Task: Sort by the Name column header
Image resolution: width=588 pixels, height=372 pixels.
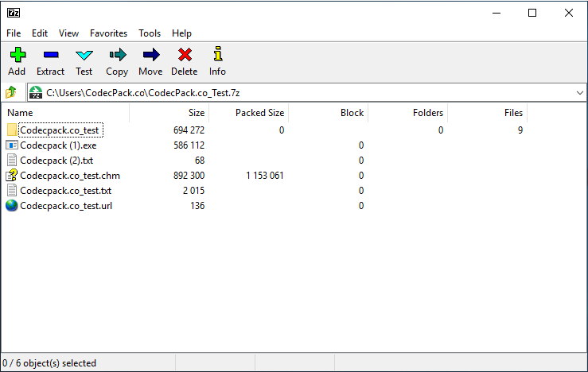Action: point(21,113)
